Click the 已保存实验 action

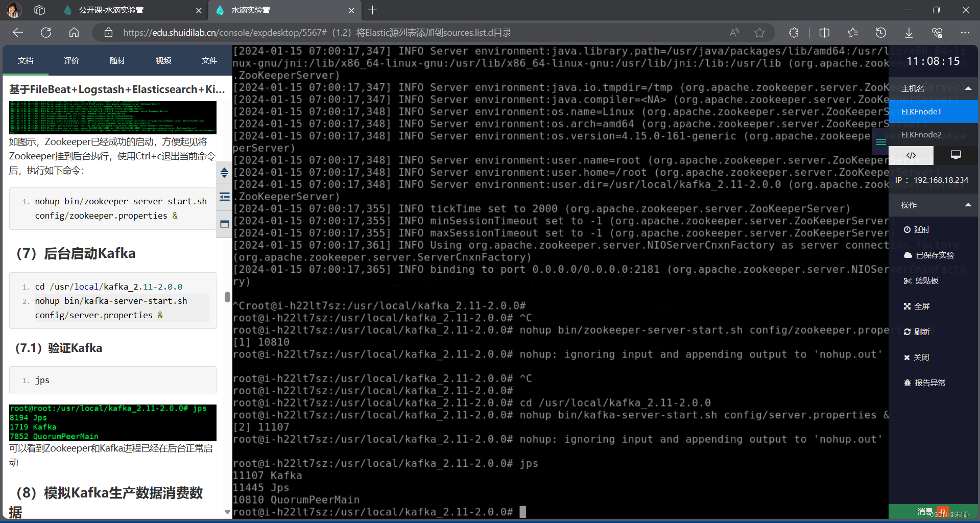pos(928,255)
